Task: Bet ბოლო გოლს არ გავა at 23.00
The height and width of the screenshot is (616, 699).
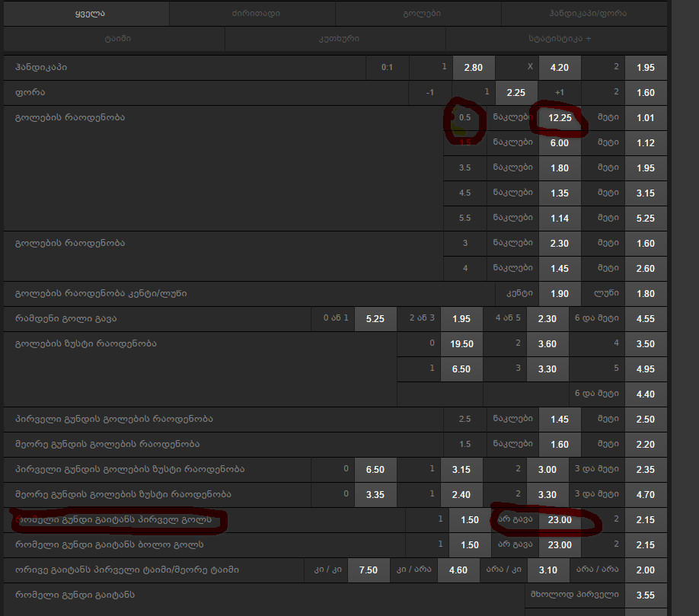Action: pyautogui.click(x=560, y=544)
